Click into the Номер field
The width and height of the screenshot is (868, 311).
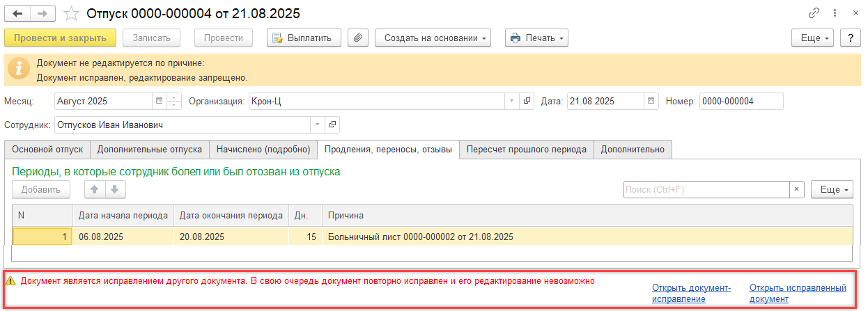click(741, 101)
